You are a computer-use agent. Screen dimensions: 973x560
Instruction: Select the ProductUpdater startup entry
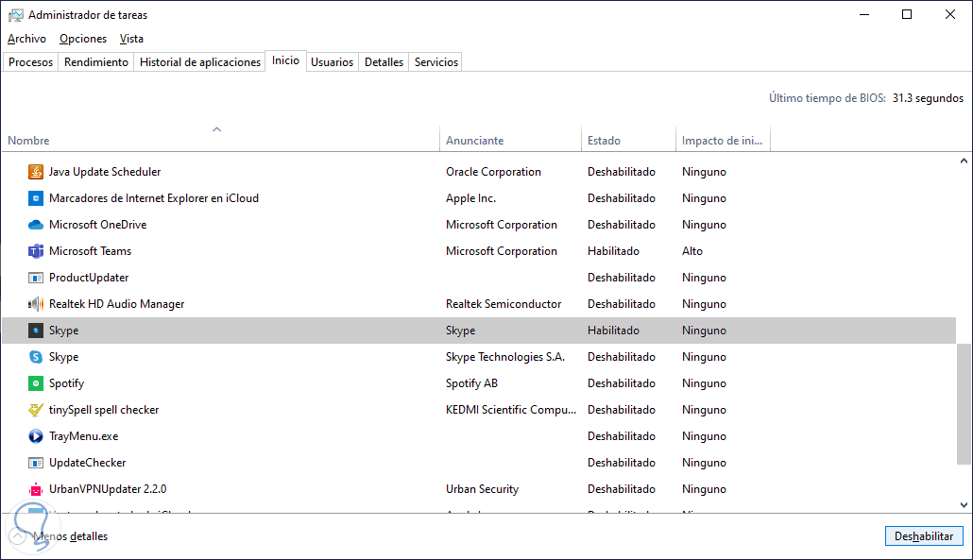click(x=89, y=278)
